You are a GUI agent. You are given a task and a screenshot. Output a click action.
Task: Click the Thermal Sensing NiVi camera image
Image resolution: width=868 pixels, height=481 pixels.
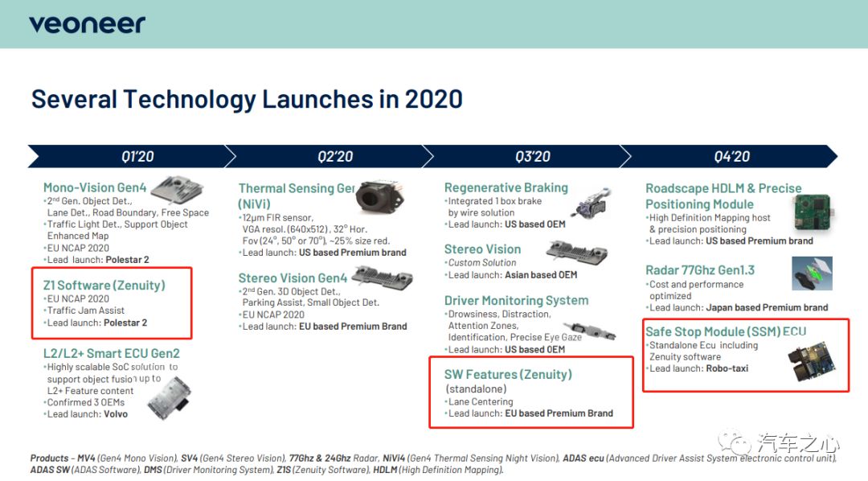pyautogui.click(x=379, y=196)
